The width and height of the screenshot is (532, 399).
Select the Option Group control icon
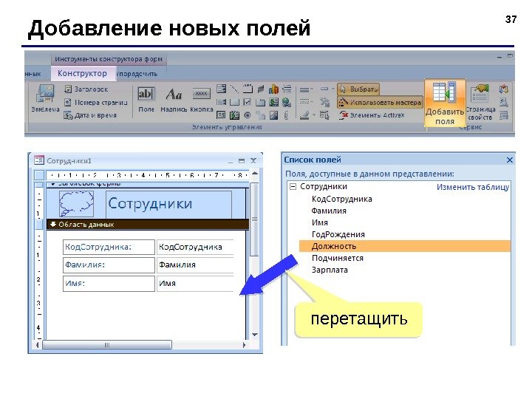248,89
